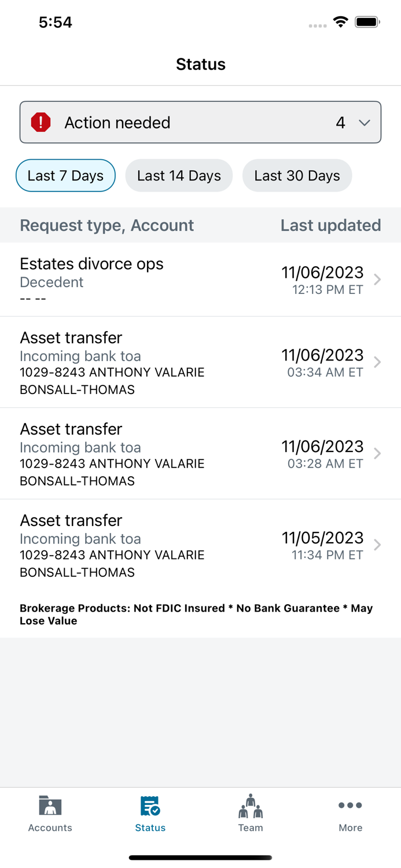Tap the home indicator bar at screen bottom

coord(200,857)
